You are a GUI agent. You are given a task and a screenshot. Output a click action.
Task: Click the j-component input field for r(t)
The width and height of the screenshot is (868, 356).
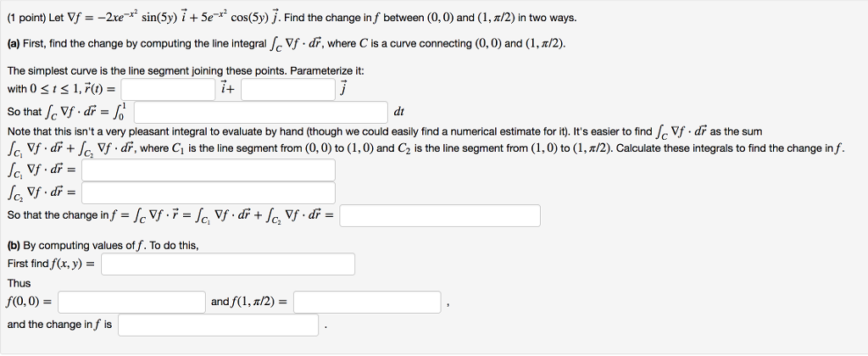(x=288, y=90)
